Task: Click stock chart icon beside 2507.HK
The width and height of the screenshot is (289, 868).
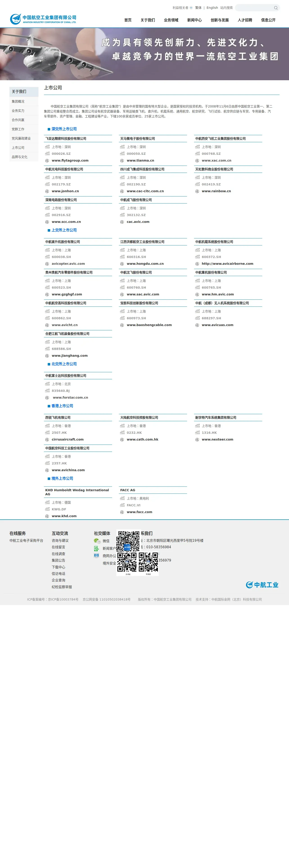Action: coord(47,433)
